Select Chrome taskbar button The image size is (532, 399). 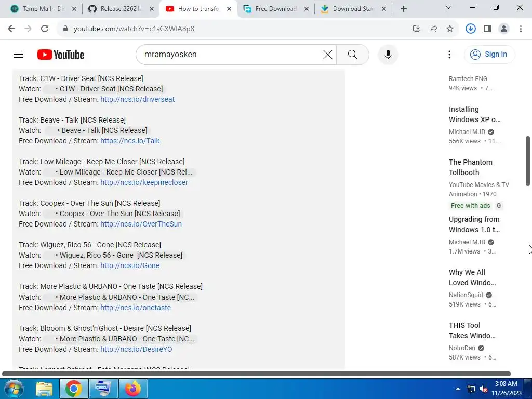(74, 389)
